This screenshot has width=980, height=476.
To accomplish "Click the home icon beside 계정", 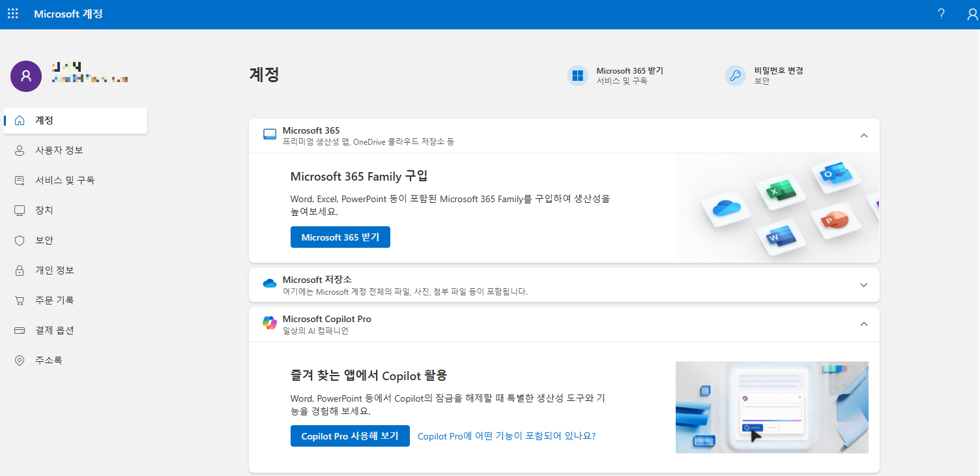I will (x=20, y=121).
